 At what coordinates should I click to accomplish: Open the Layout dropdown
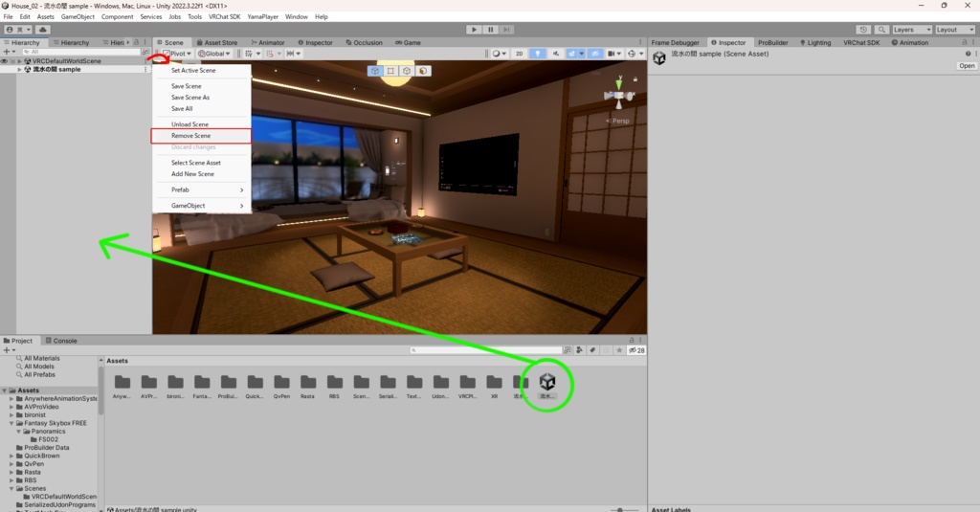954,30
